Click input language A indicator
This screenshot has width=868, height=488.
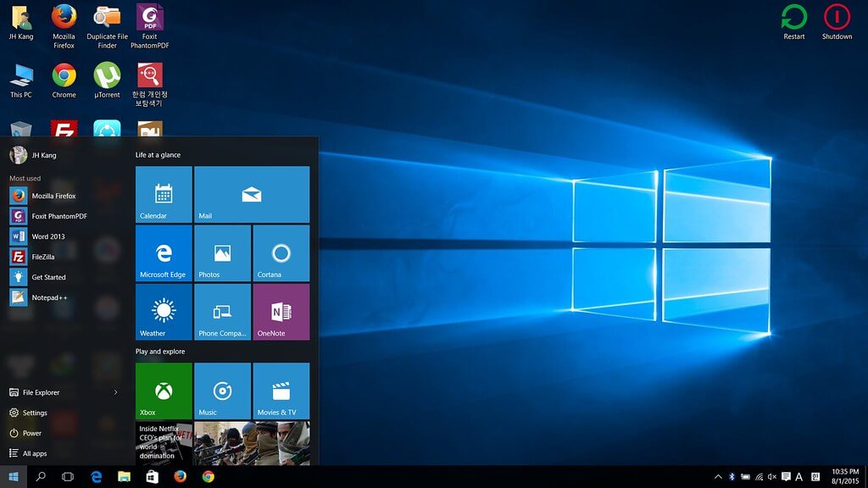pos(798,477)
